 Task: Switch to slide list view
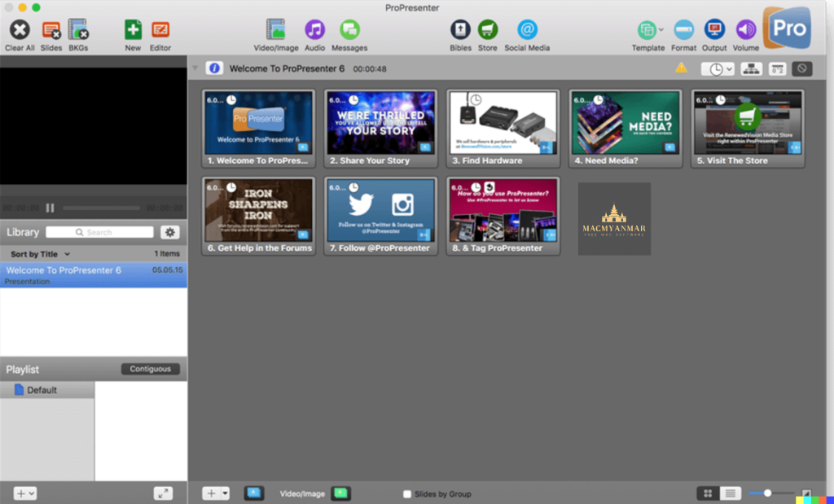point(731,494)
